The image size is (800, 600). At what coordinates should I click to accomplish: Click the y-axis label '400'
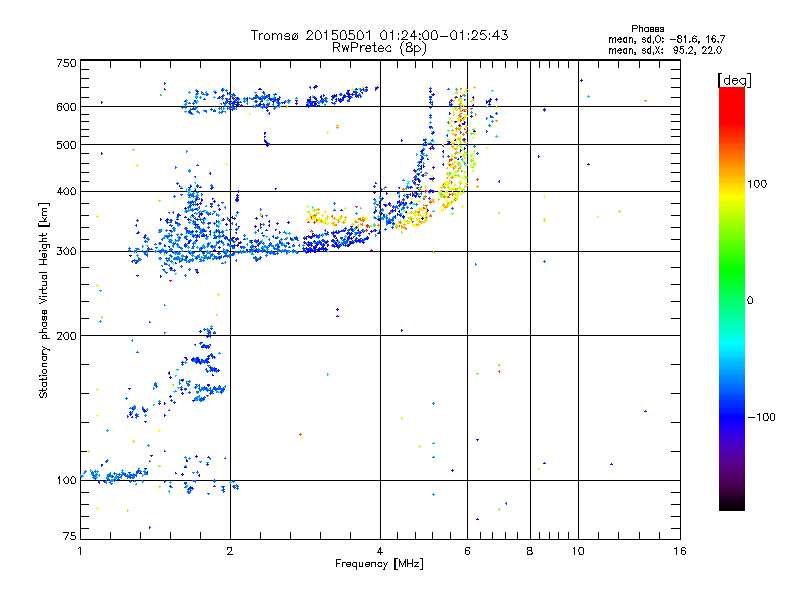click(66, 191)
